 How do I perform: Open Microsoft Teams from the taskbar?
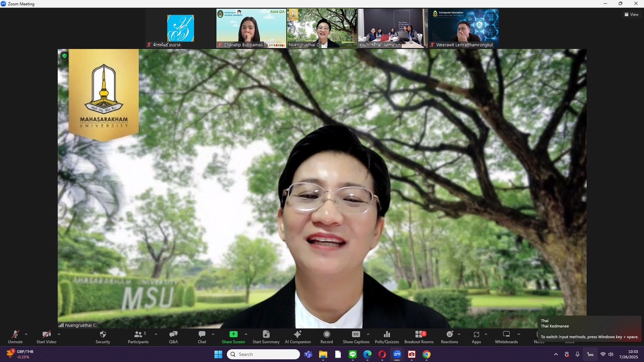(308, 354)
